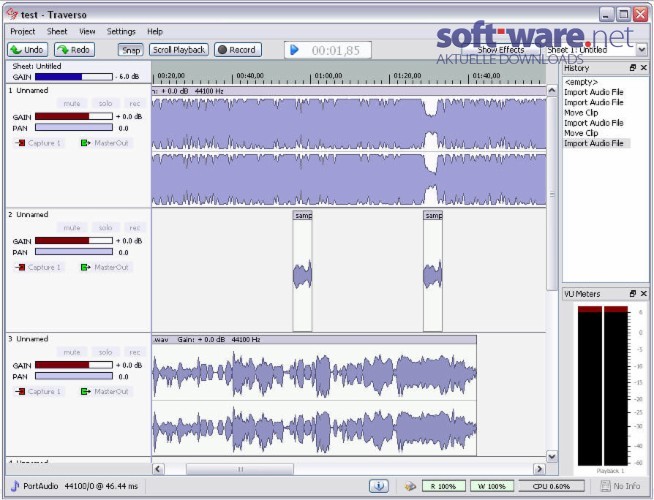This screenshot has height=500, width=654.
Task: Close the VU Meters panel
Action: point(644,294)
